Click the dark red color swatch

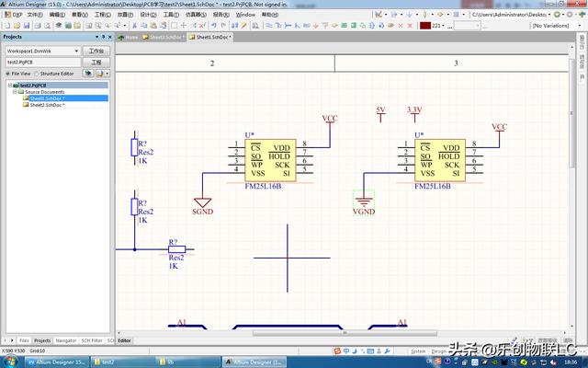click(425, 26)
